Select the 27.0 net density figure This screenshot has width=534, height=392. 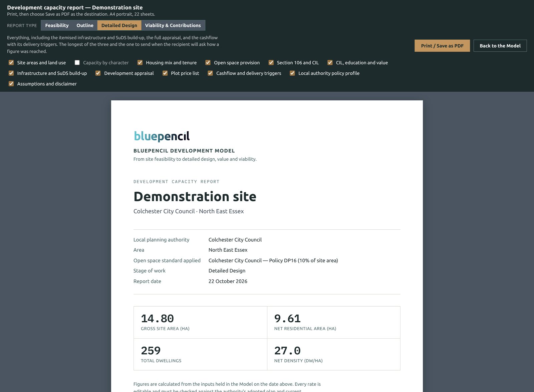(287, 351)
